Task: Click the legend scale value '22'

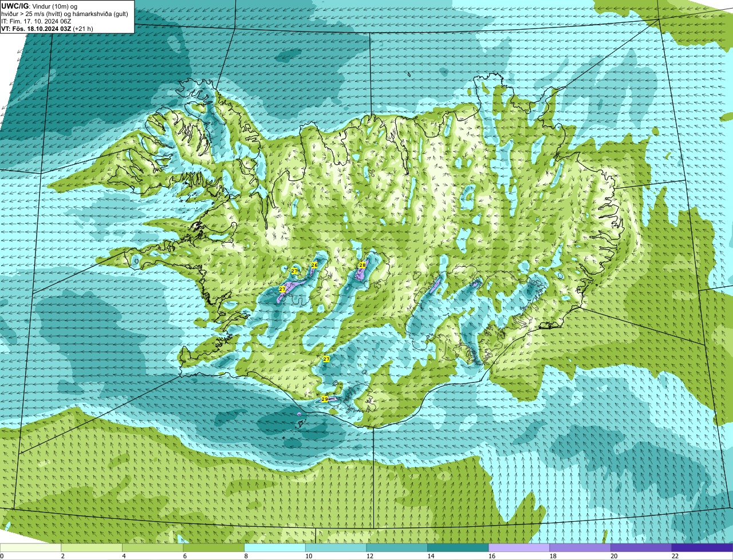Action: [675, 556]
